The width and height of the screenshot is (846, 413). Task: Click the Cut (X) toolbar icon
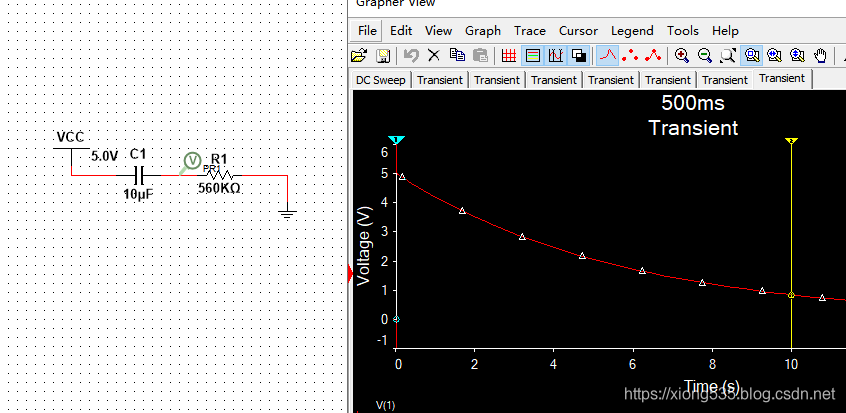[434, 55]
